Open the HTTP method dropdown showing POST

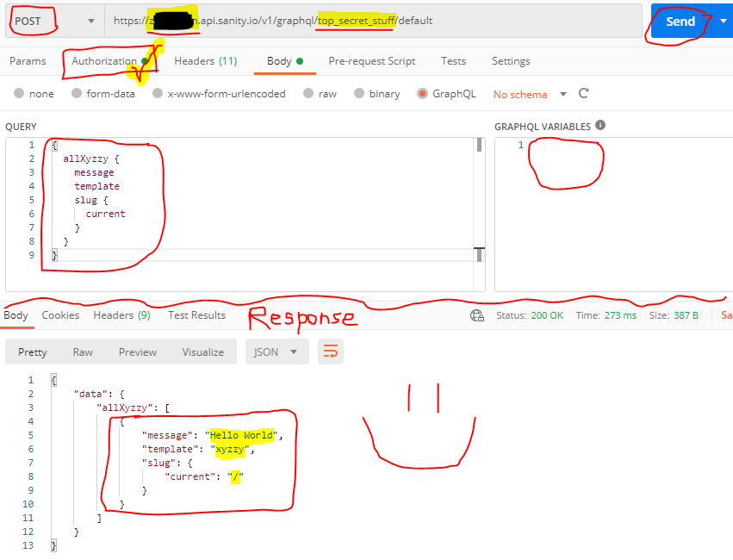coord(54,21)
